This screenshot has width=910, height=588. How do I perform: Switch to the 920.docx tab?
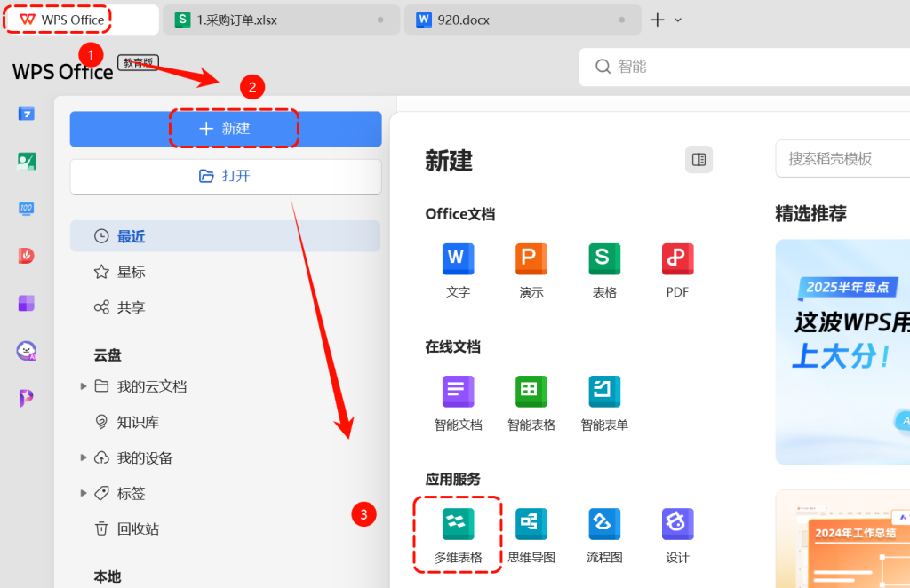pyautogui.click(x=523, y=20)
